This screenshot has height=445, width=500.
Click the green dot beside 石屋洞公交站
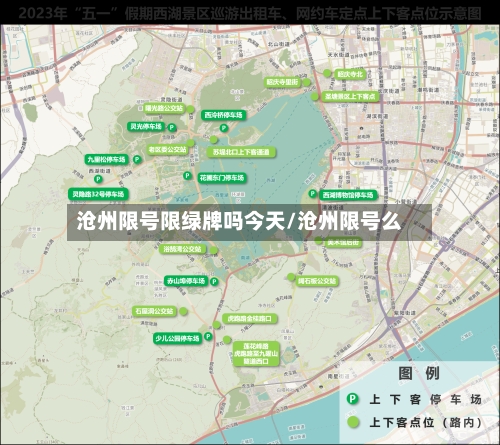[183, 311]
